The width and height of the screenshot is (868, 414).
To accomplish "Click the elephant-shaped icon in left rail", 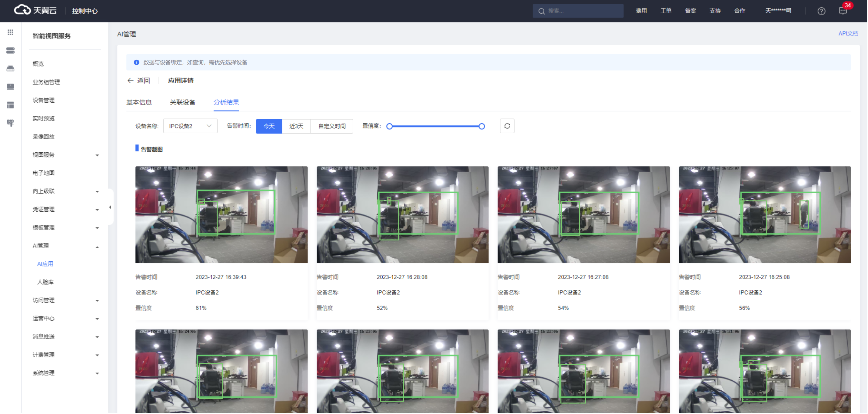I will tap(10, 123).
